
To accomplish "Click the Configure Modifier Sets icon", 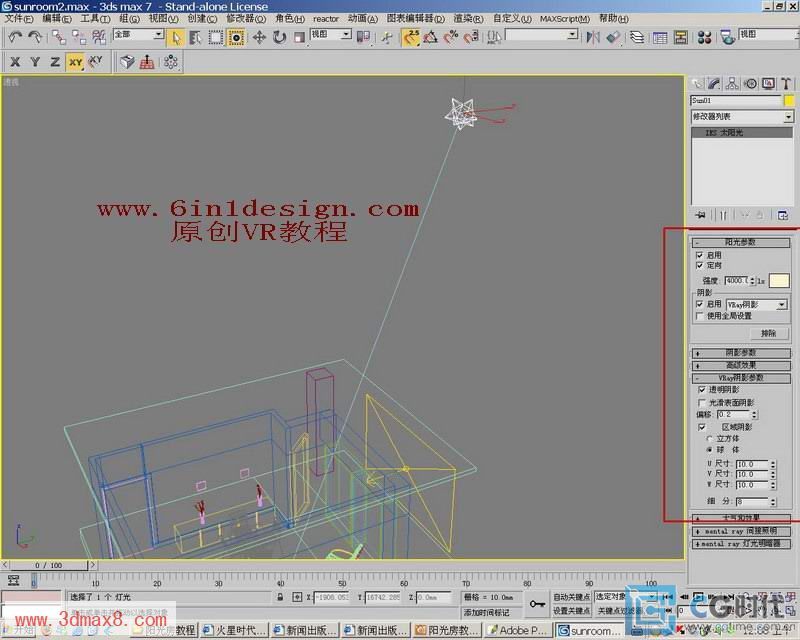I will click(783, 215).
